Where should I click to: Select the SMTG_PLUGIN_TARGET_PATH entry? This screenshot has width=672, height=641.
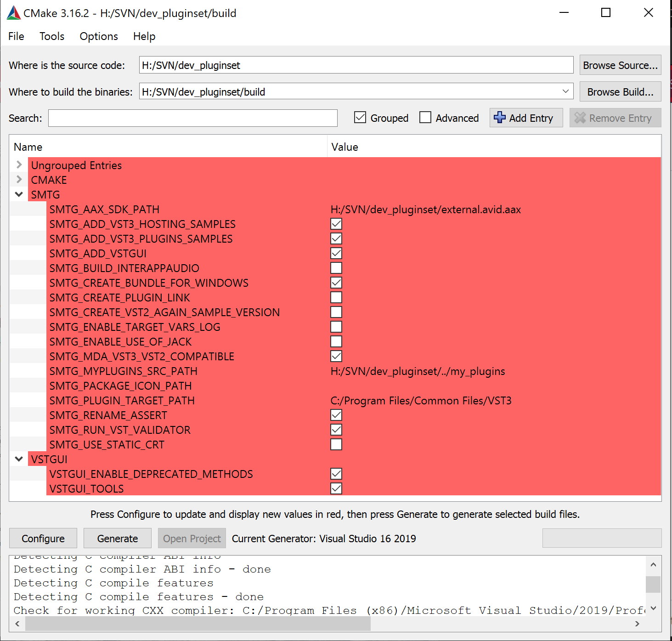click(x=122, y=401)
